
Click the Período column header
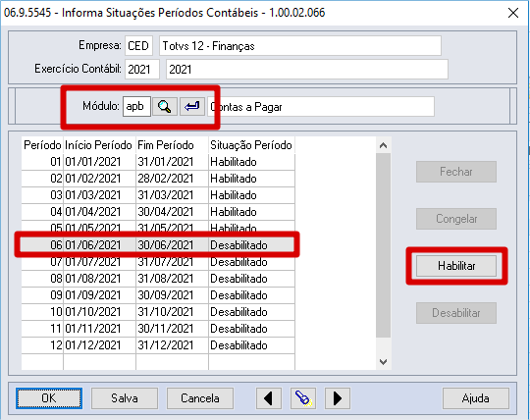[x=42, y=145]
